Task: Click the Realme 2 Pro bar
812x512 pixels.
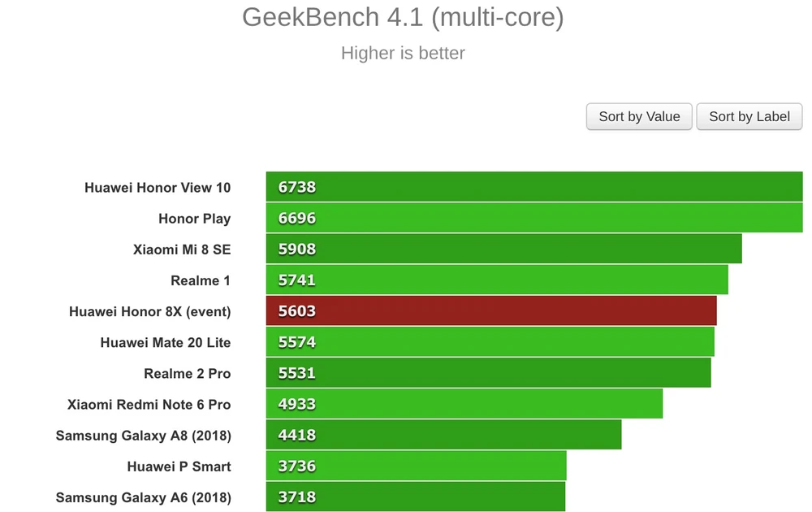Action: [488, 373]
